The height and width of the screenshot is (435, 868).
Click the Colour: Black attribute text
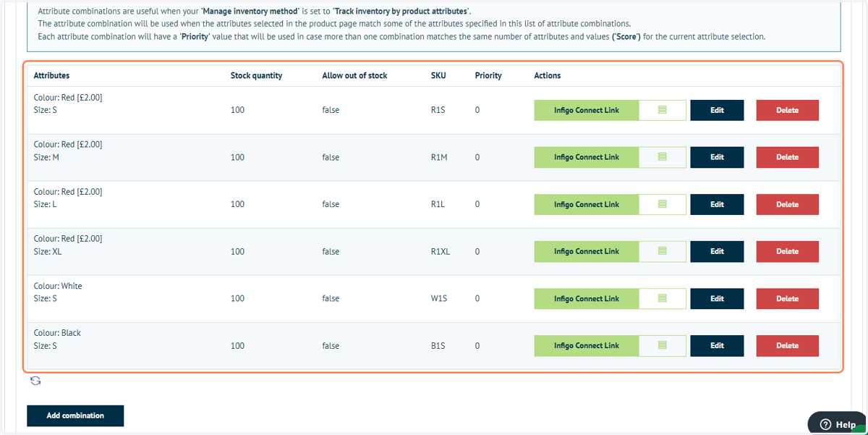(57, 333)
